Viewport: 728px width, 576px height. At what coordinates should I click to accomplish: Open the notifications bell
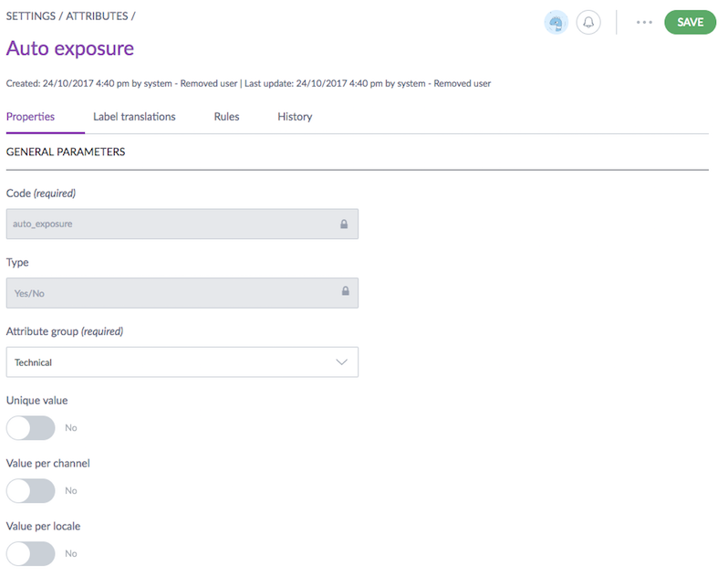pos(588,23)
